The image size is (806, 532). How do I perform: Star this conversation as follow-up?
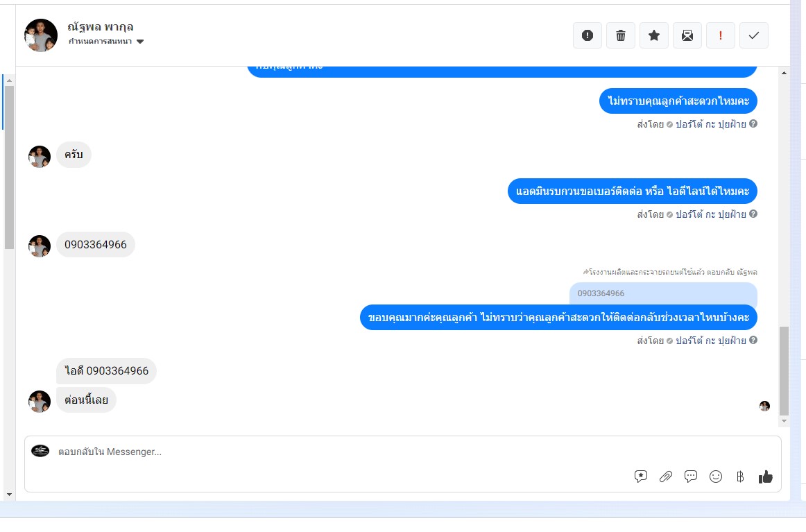[654, 35]
